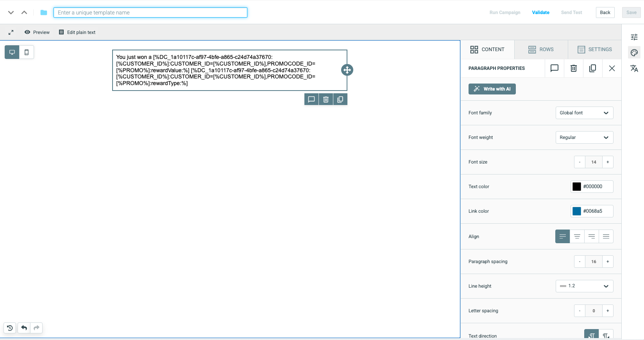Add comment from the canvas block toolbar
Screen dimensions: 644x340
pos(311,100)
